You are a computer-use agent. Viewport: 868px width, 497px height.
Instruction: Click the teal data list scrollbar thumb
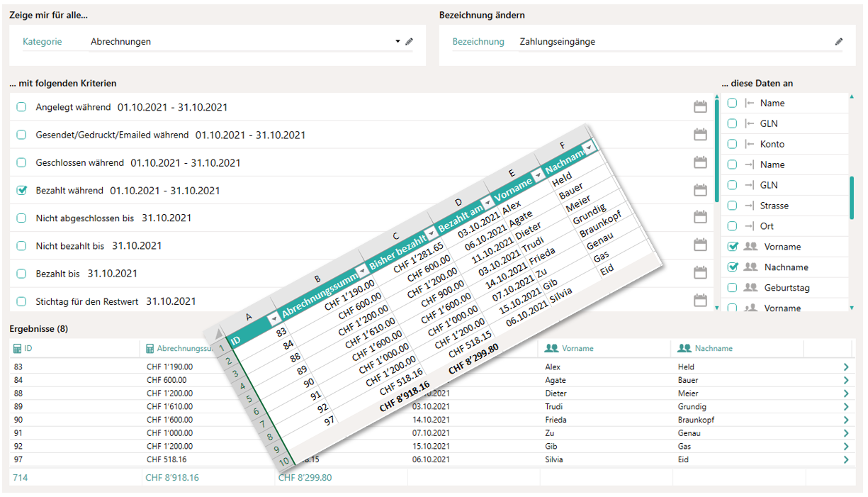(852, 198)
